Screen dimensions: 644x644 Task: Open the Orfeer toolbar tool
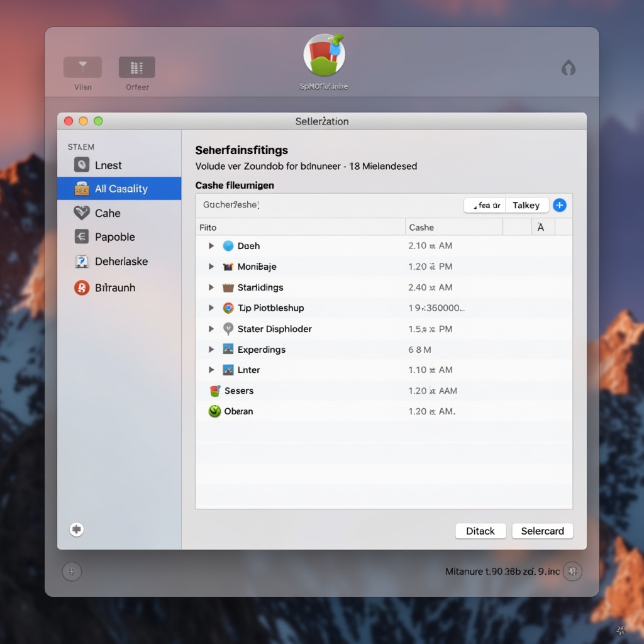(136, 67)
